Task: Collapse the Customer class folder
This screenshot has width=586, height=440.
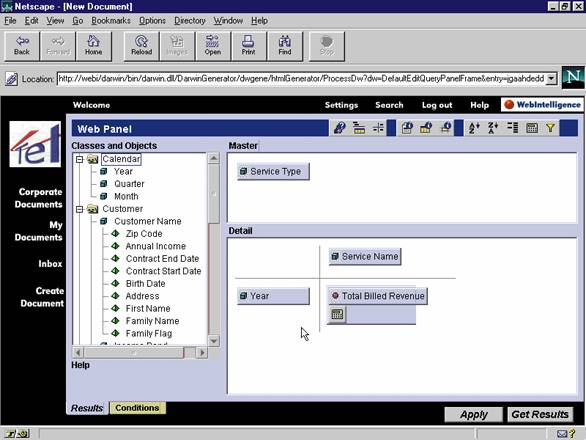Action: (x=79, y=209)
